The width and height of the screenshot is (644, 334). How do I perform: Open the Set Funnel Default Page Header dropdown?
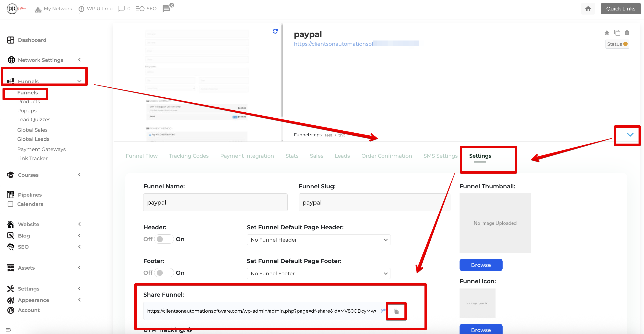click(318, 240)
